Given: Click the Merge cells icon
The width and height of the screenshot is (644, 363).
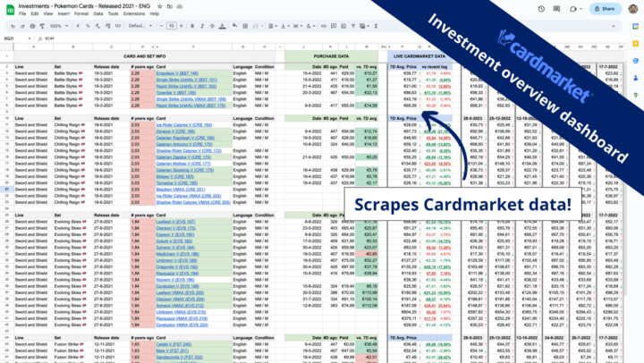Looking at the screenshot, I should [x=256, y=26].
